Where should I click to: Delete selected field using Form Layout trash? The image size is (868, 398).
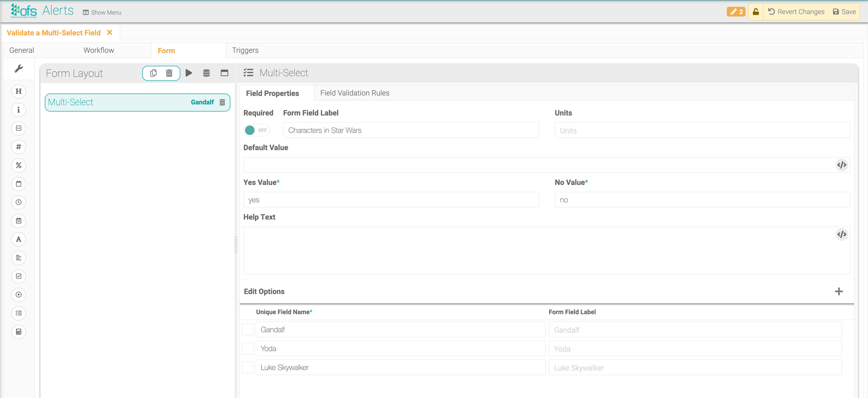pyautogui.click(x=169, y=73)
